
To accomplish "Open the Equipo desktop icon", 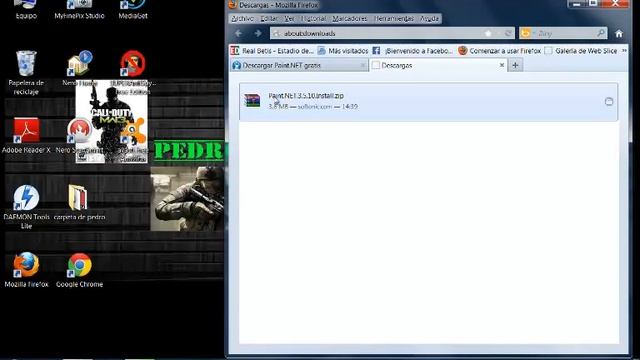I will click(x=26, y=9).
